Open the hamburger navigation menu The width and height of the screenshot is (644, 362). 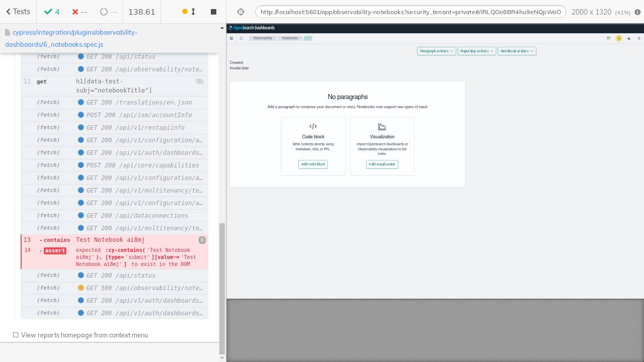[x=231, y=38]
